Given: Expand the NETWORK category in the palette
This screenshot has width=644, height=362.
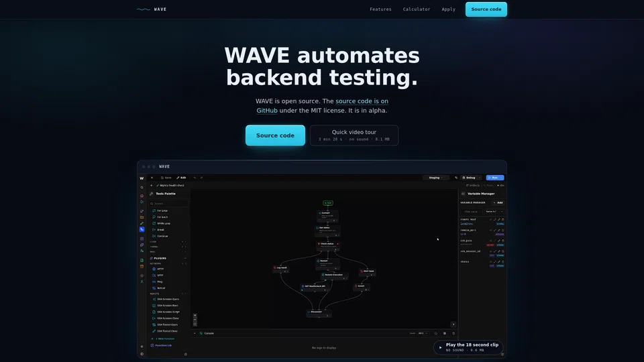Looking at the screenshot, I should coord(168,263).
